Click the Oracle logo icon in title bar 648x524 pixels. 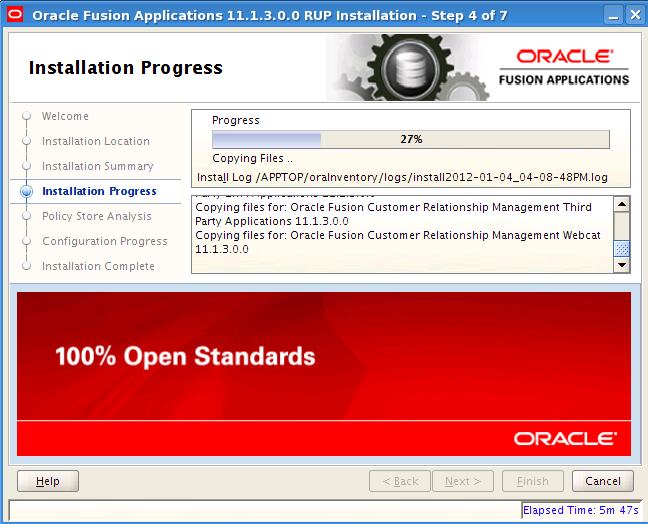(x=15, y=15)
